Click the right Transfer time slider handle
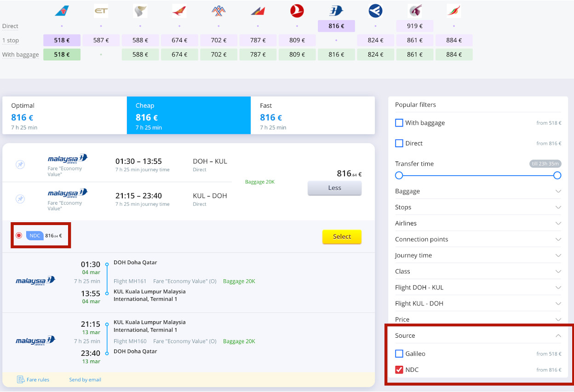Viewport: 574px width, 392px height. tap(557, 175)
